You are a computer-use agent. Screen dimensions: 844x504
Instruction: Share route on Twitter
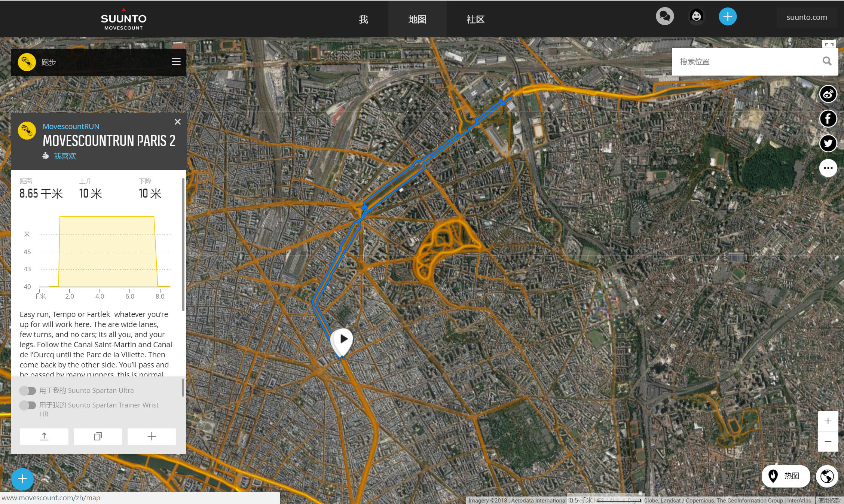pos(828,143)
